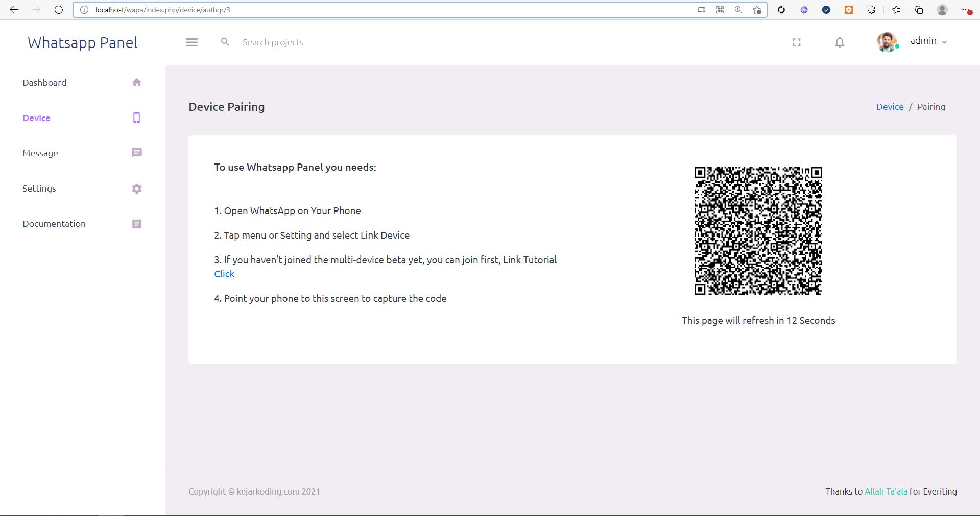
Task: Click the Device breadcrumb link
Action: coord(890,107)
